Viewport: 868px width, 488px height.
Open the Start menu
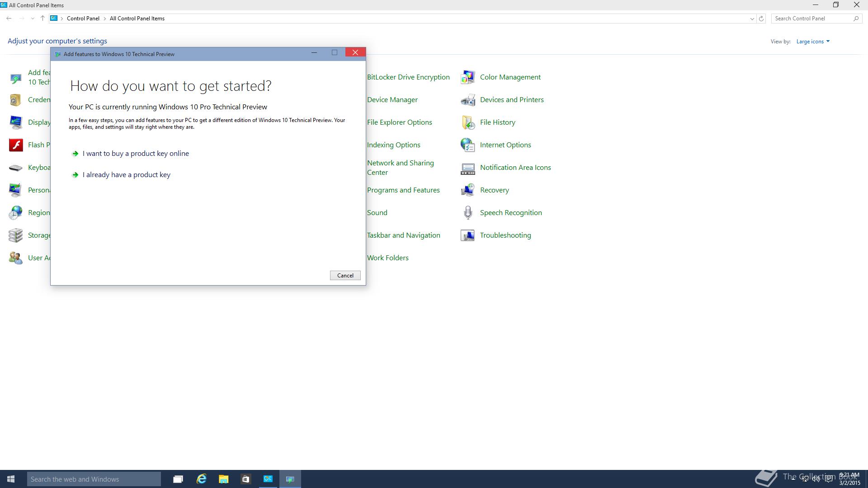(11, 479)
